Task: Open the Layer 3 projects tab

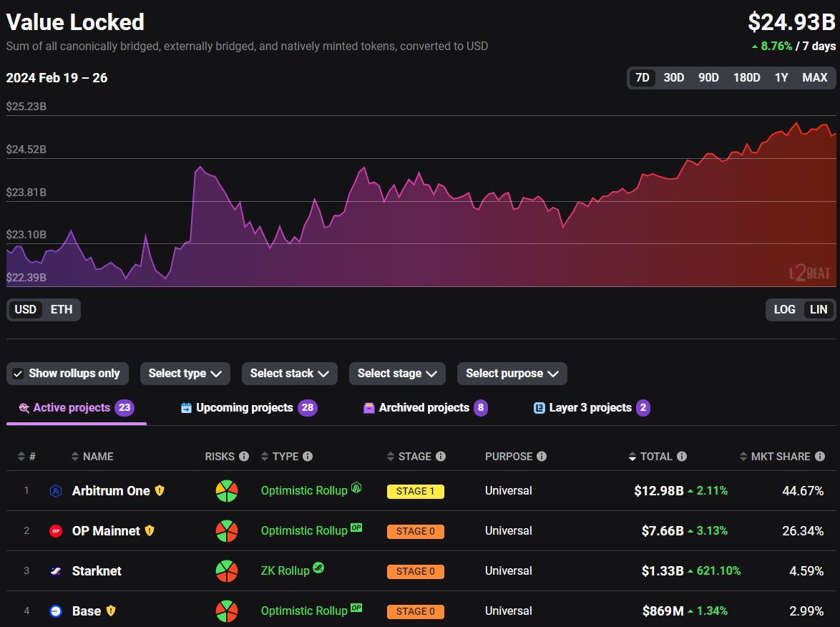Action: pyautogui.click(x=591, y=408)
